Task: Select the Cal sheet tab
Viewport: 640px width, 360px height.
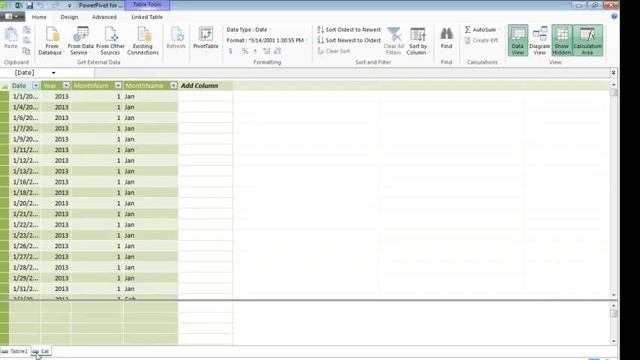Action: click(x=41, y=351)
